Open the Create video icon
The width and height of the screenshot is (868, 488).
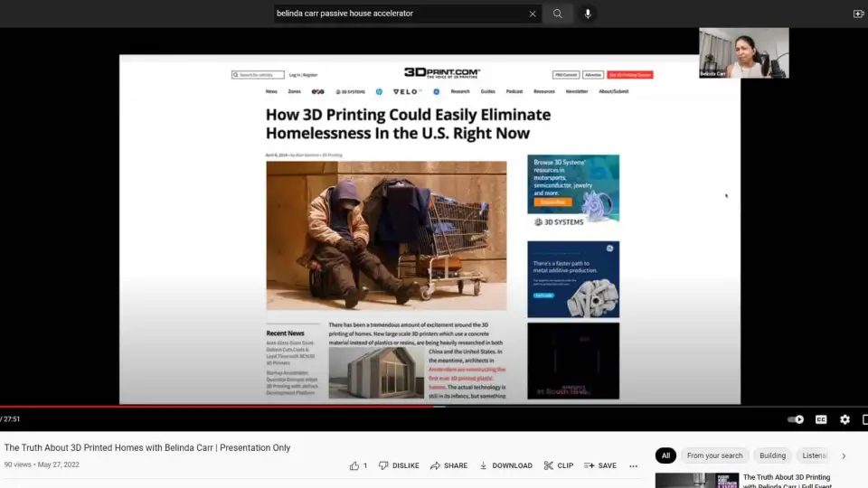(858, 14)
